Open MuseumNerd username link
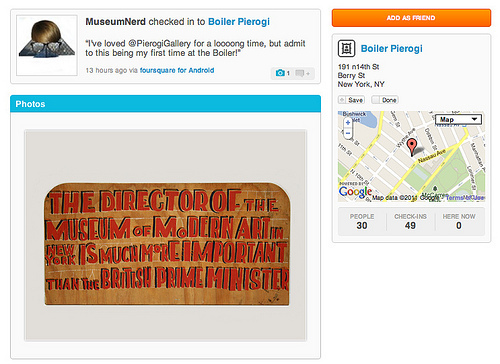 coord(116,22)
